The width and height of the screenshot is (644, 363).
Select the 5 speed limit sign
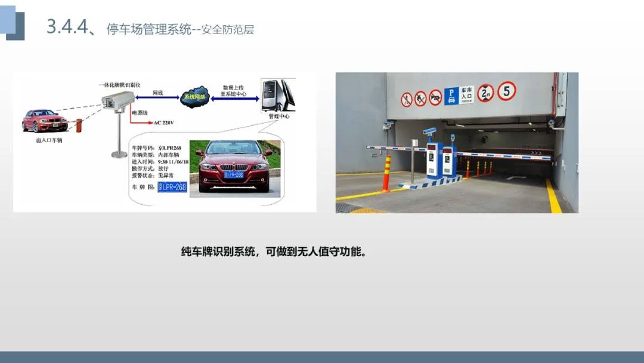(506, 91)
